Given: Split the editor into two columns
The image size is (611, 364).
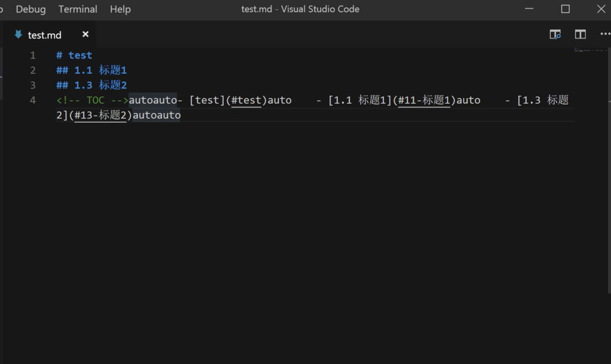Looking at the screenshot, I should [579, 34].
